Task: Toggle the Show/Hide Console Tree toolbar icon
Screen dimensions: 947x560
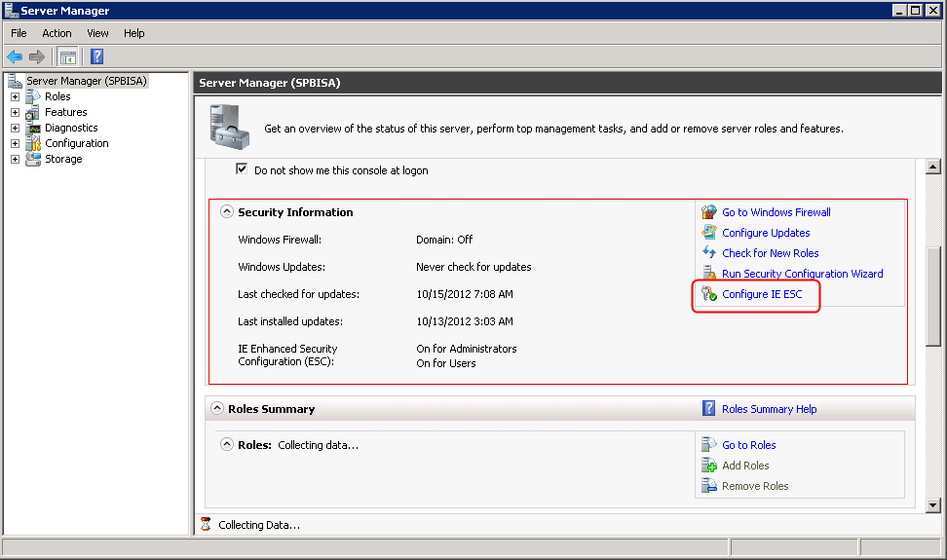Action: (68, 56)
